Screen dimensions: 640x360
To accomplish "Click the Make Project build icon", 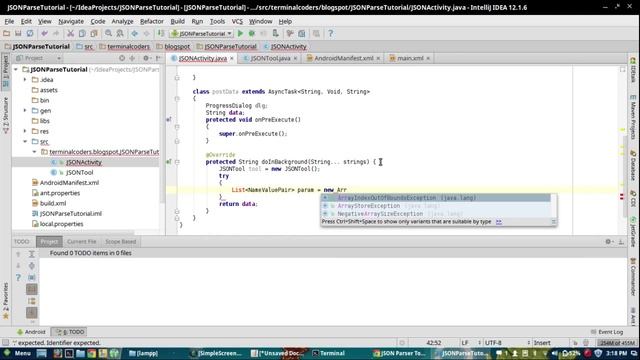I will 161,33.
